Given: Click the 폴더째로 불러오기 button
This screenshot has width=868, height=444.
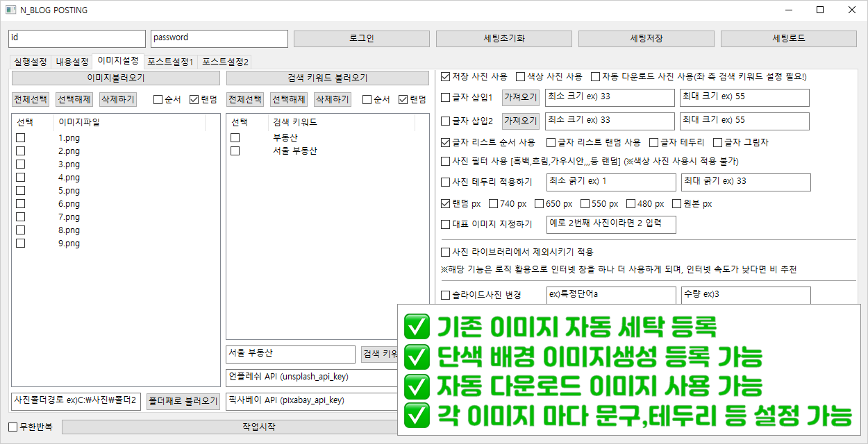Looking at the screenshot, I should 183,402.
